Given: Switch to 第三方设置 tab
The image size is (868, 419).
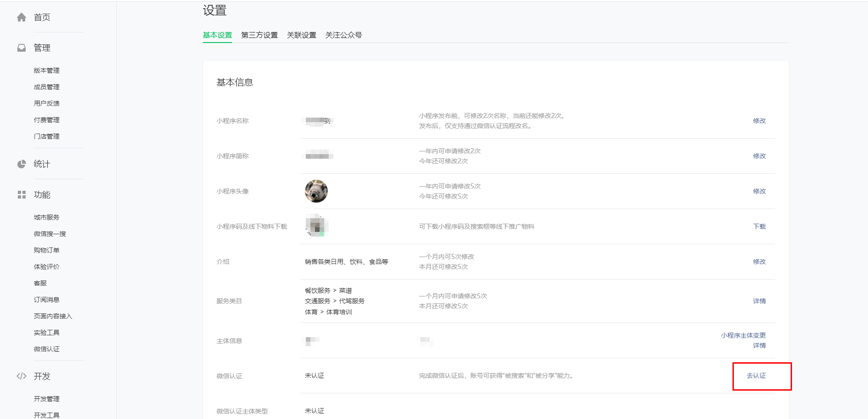Looking at the screenshot, I should (x=259, y=35).
